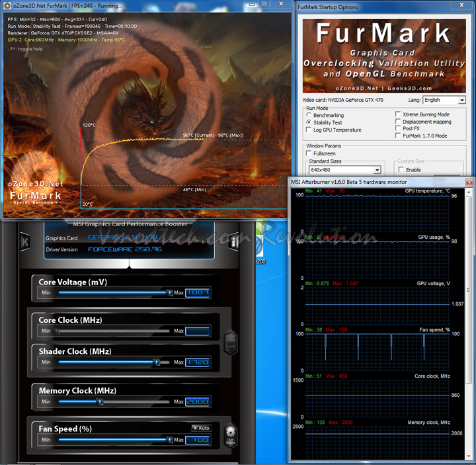Viewport: 476px width, 465px height.
Task: Close the FurMark Startup Options dialog
Action: 461,5
